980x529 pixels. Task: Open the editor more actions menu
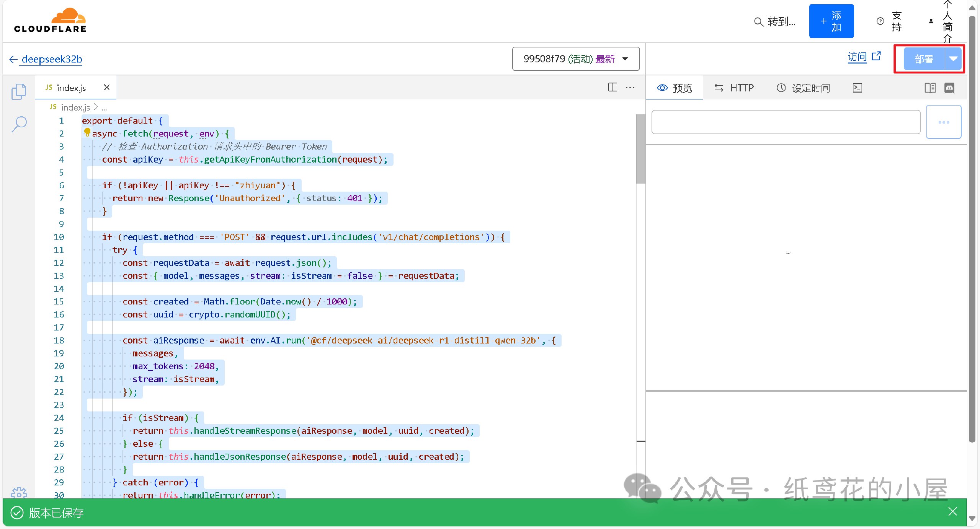coord(630,88)
